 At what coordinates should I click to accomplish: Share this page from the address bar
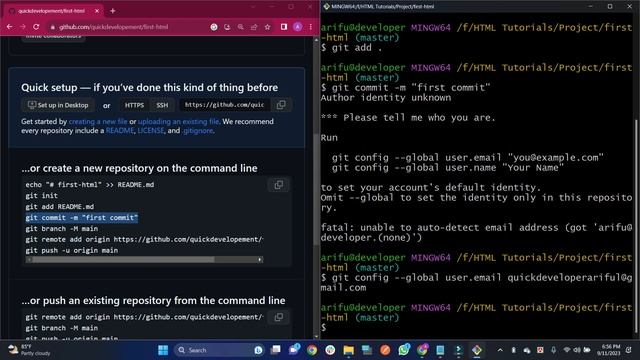point(254,27)
